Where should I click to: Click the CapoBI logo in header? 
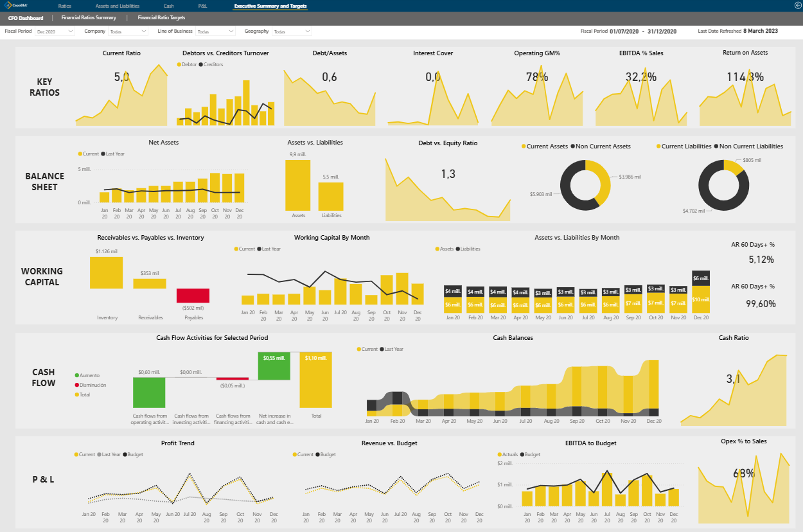15,6
